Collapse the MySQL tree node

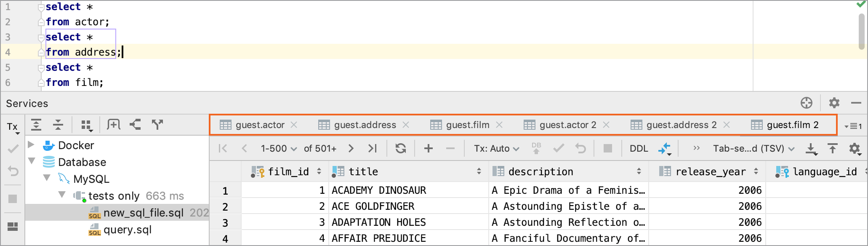coord(47,178)
